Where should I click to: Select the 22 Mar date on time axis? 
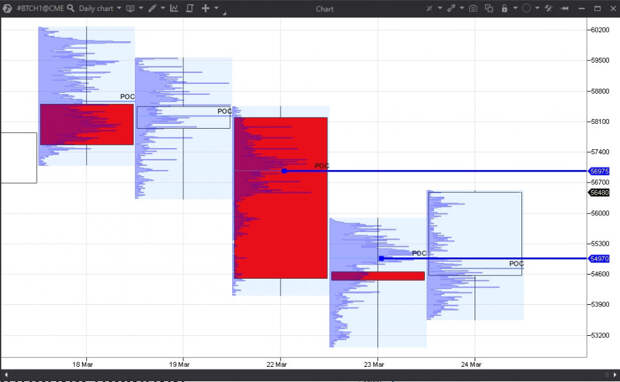click(x=276, y=364)
